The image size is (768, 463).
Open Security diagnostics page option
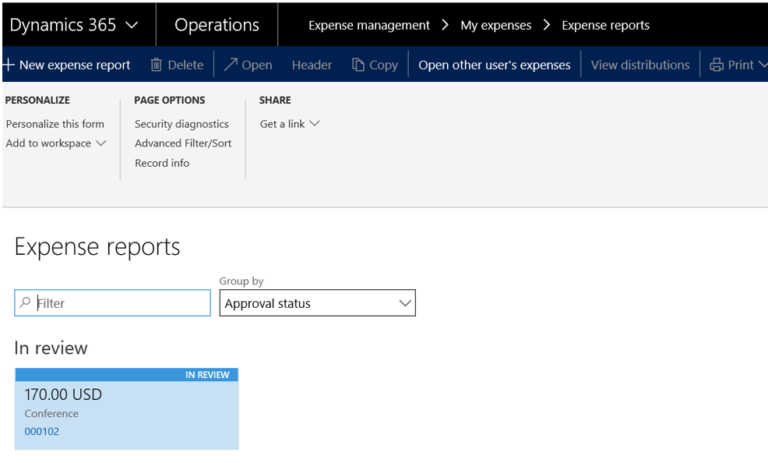(181, 124)
